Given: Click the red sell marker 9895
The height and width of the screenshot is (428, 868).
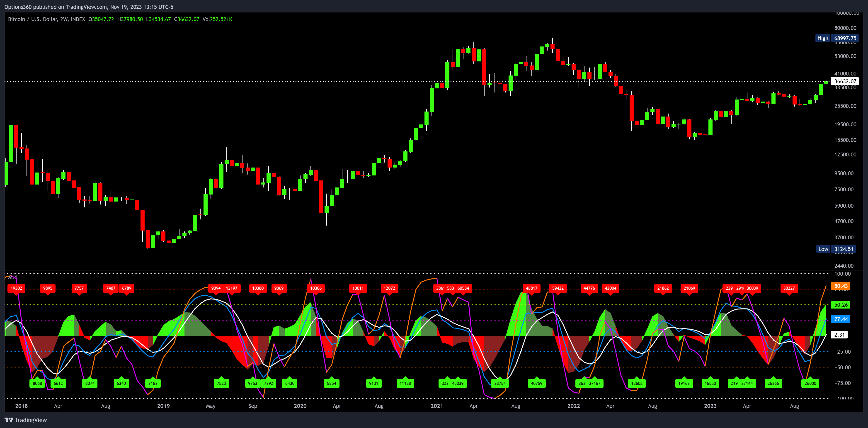Looking at the screenshot, I should point(48,289).
